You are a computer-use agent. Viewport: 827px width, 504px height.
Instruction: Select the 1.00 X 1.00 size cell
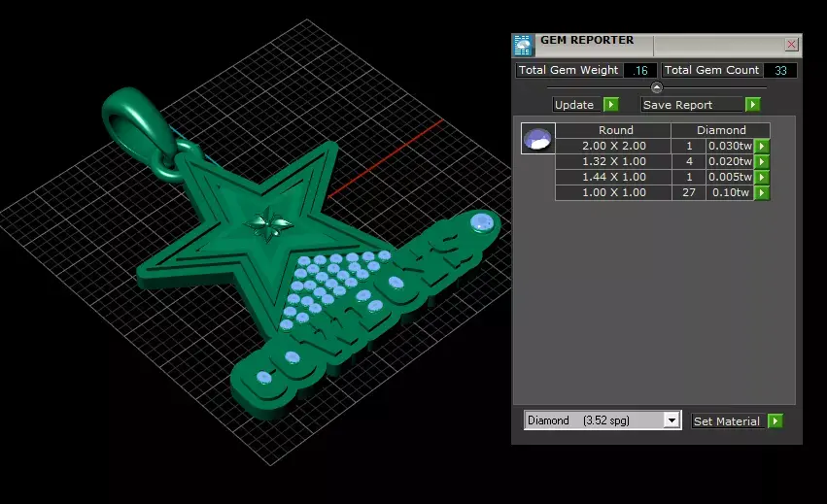pos(613,193)
